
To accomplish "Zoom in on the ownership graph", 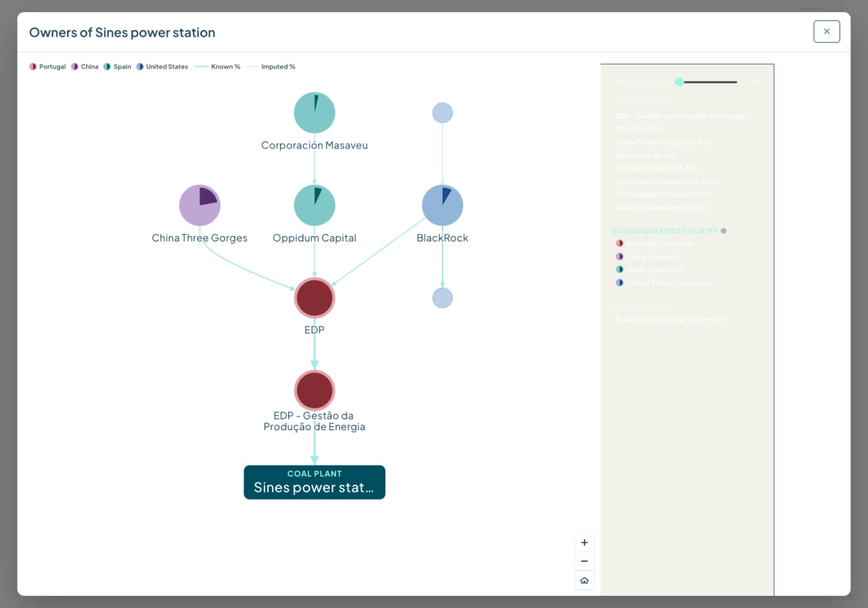I will click(585, 543).
